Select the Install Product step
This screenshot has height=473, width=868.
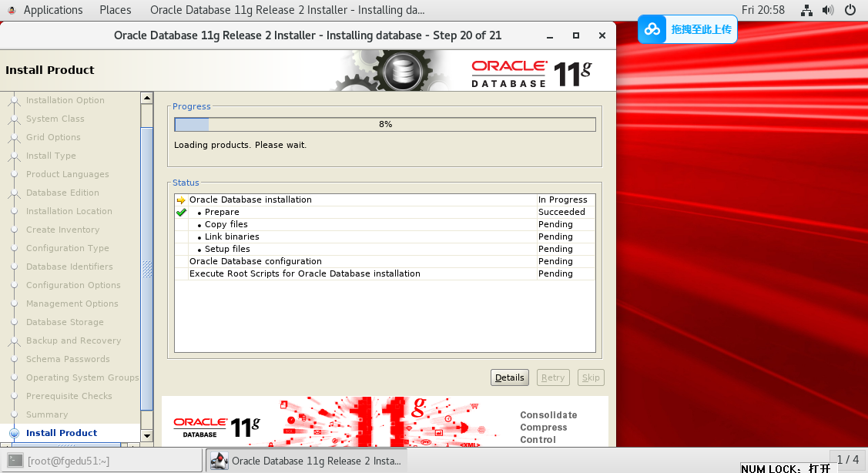pos(62,433)
